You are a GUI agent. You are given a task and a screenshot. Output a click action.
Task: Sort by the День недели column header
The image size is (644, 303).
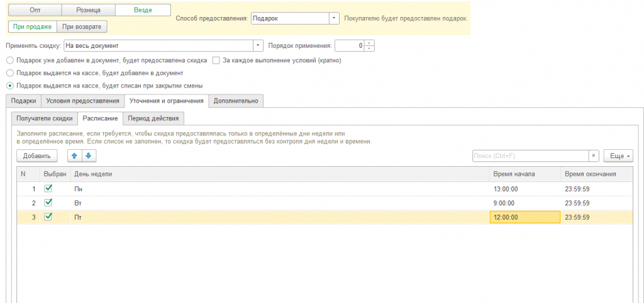(x=280, y=174)
